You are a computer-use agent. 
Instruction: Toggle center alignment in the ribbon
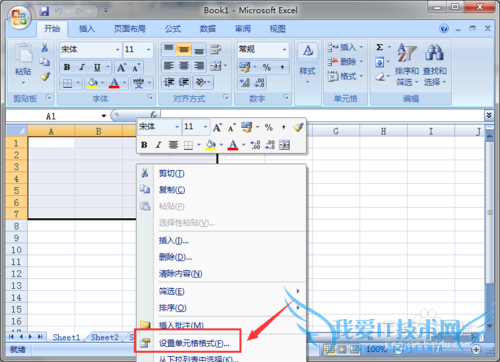(184, 66)
